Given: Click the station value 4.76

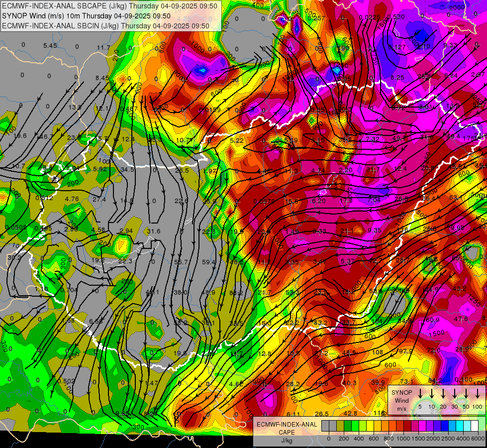Looking at the screenshot, I should [72, 199].
